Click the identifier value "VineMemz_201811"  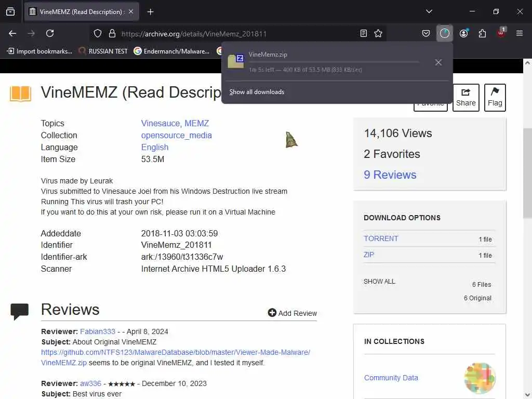pyautogui.click(x=177, y=245)
